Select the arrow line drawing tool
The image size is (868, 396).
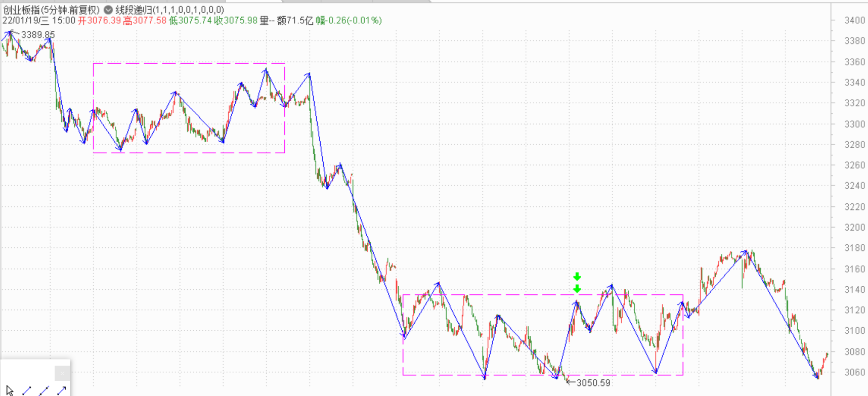[x=62, y=390]
